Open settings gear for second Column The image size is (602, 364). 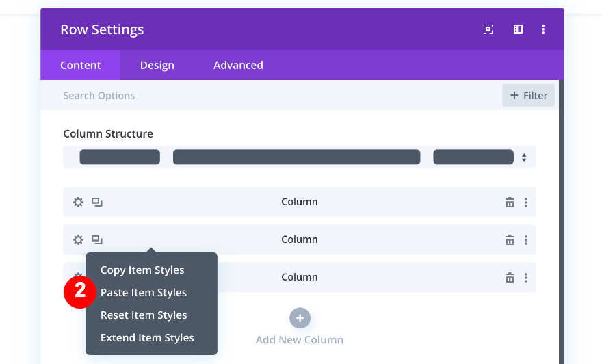coord(78,239)
